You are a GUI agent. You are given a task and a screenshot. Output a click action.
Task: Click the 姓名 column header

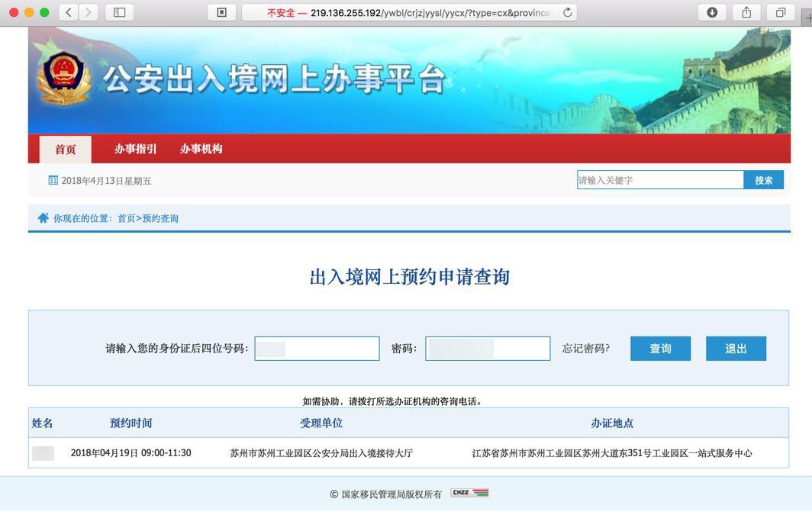[x=42, y=423]
